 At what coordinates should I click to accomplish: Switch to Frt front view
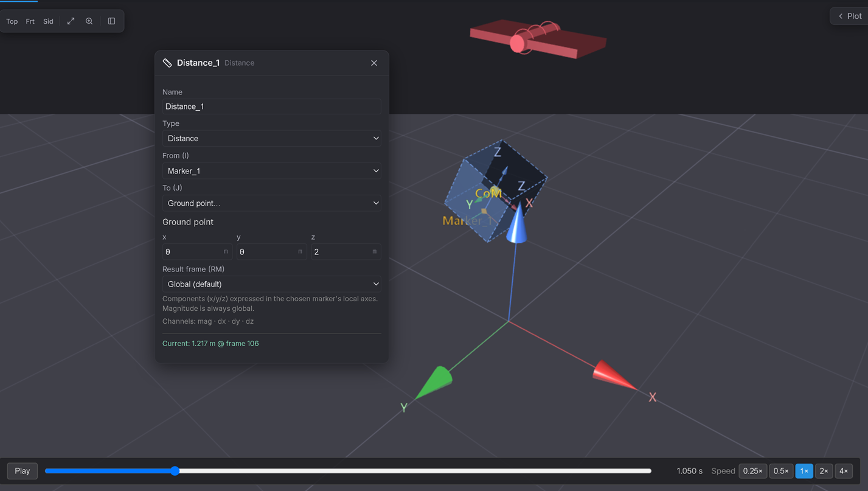tap(30, 21)
